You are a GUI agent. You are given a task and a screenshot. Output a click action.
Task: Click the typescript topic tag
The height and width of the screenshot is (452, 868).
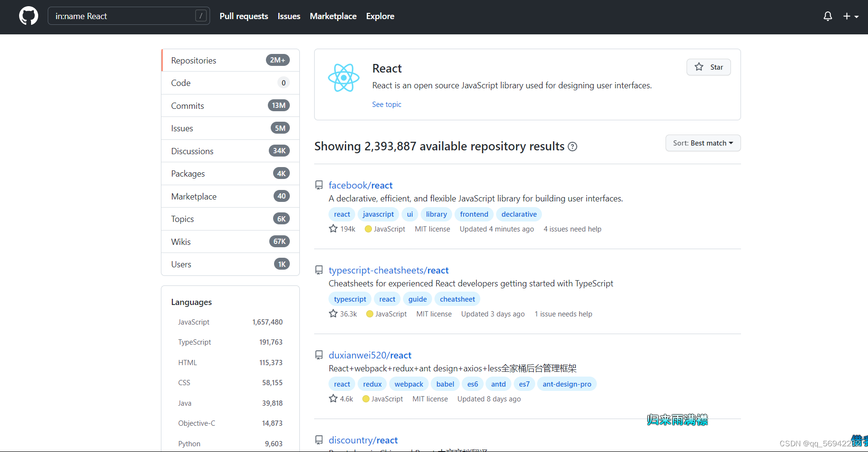click(x=350, y=299)
